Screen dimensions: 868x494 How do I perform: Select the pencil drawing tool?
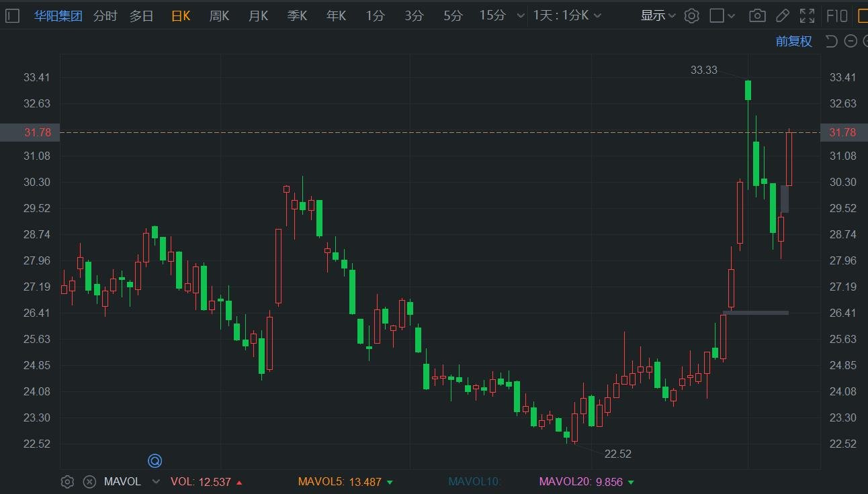(782, 16)
